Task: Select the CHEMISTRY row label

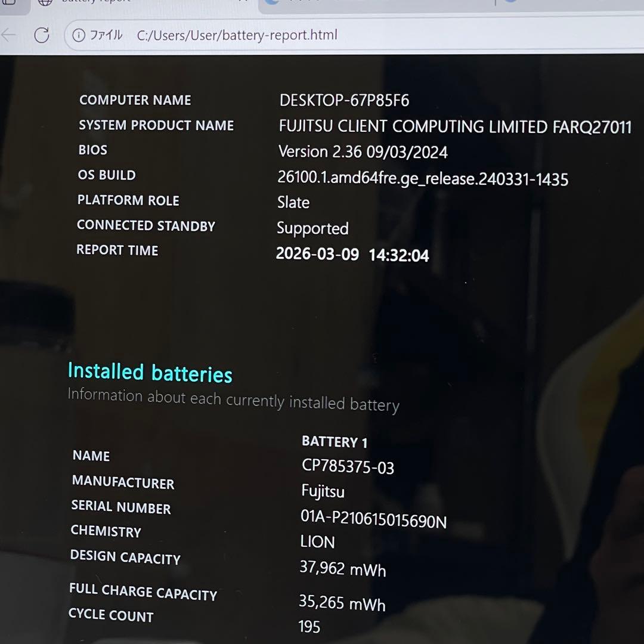Action: 106,531
